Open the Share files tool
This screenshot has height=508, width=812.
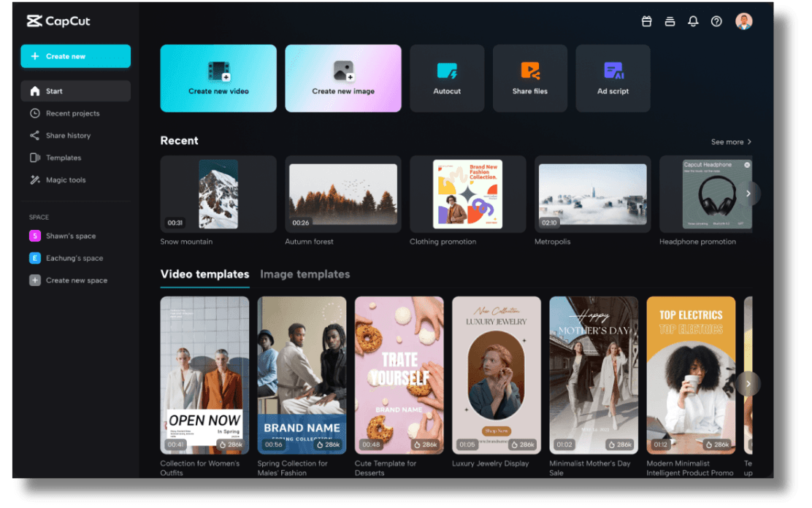(x=529, y=78)
